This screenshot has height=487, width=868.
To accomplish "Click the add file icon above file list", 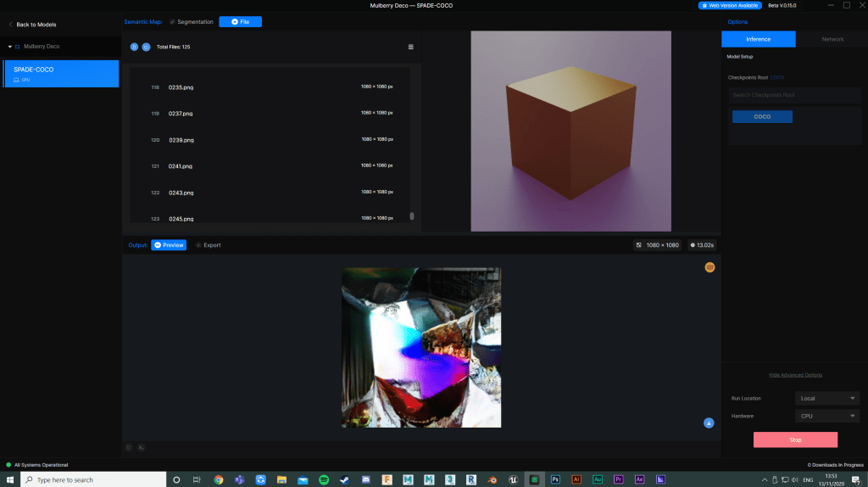I will click(x=134, y=47).
